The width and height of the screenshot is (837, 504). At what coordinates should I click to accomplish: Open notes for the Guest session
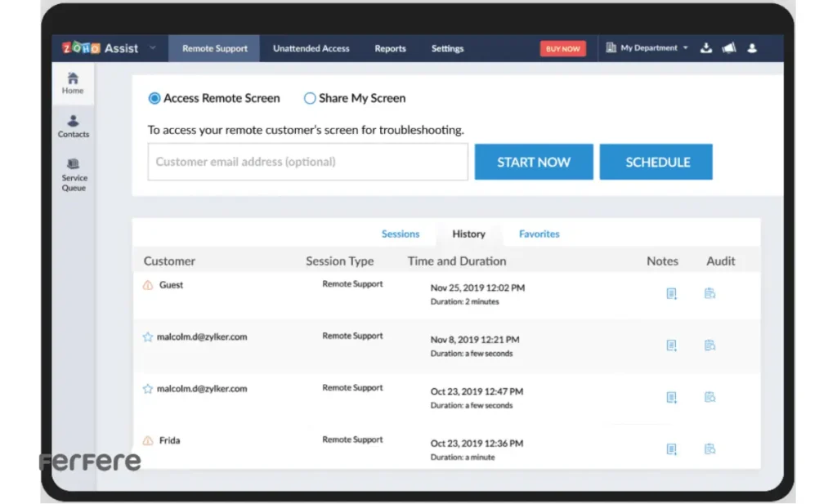671,293
